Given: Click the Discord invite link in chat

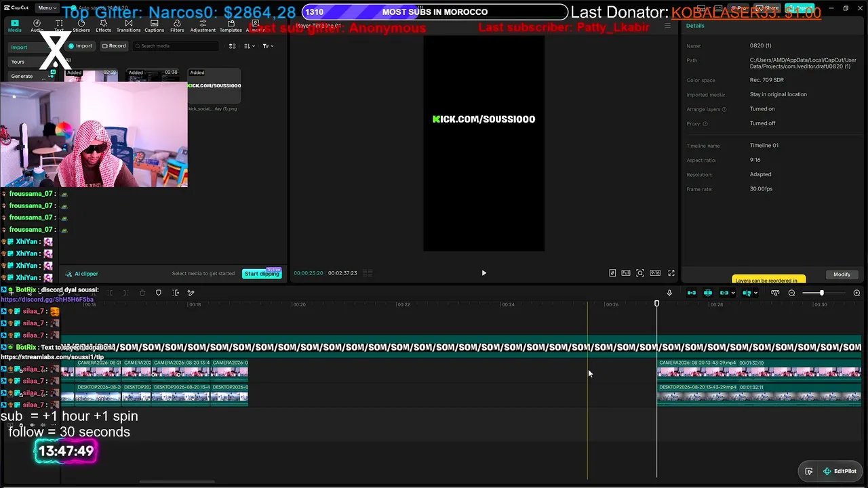Looking at the screenshot, I should tap(47, 300).
